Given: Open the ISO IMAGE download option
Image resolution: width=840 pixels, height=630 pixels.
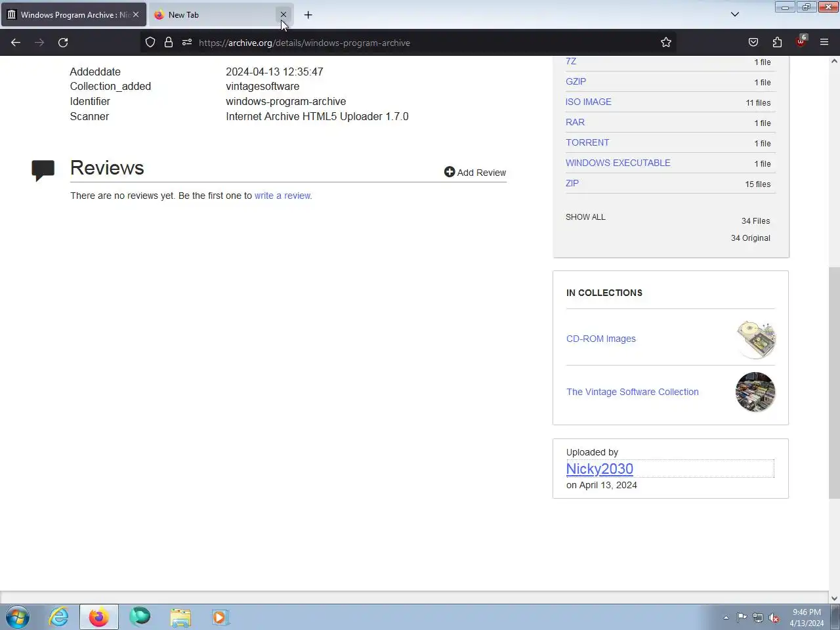Looking at the screenshot, I should (x=589, y=102).
